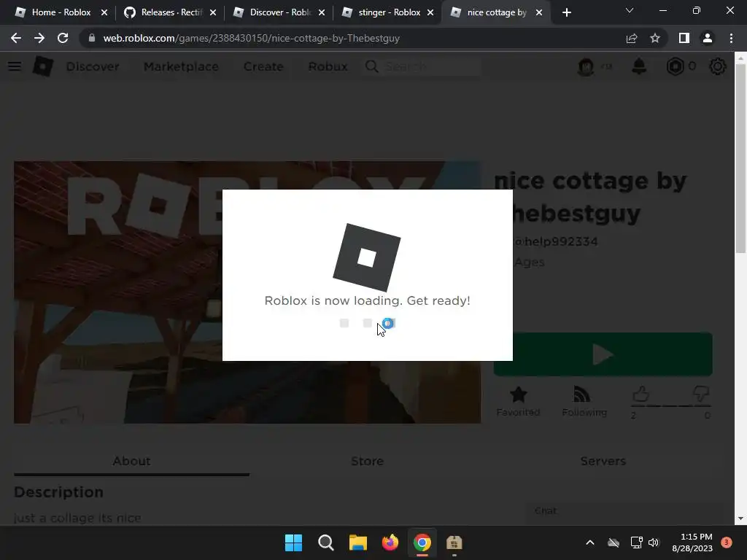Open the Chrome three-dot menu
Image resolution: width=747 pixels, height=560 pixels.
coord(731,38)
